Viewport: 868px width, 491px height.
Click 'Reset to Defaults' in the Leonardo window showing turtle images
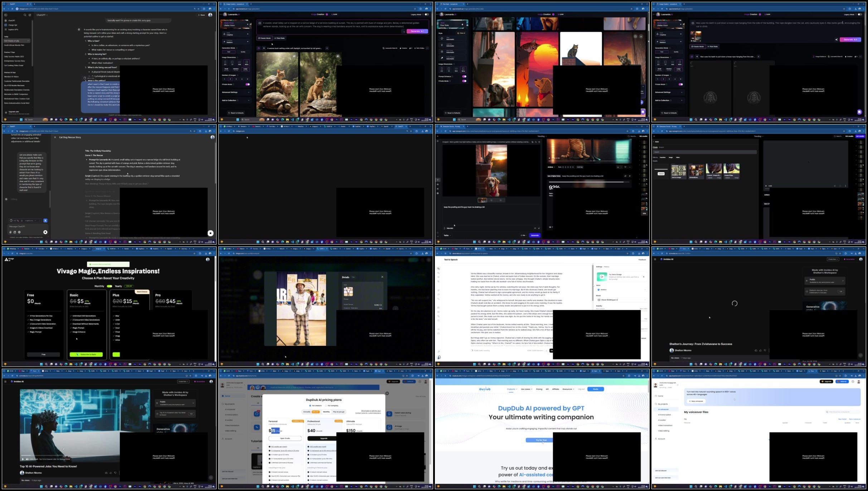(236, 113)
